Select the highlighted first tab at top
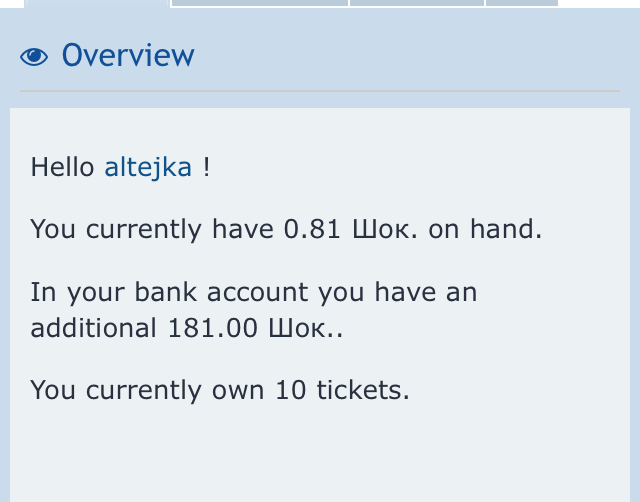640x502 pixels. coord(96,3)
